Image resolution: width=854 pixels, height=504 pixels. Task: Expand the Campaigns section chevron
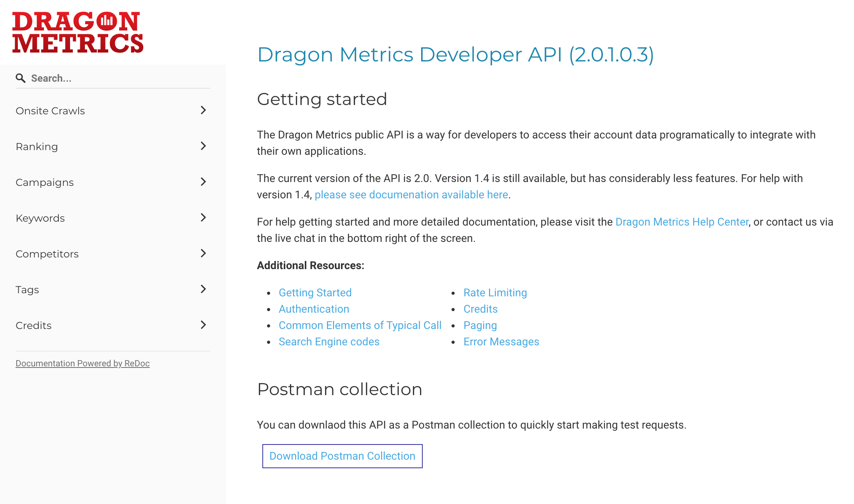click(x=203, y=182)
